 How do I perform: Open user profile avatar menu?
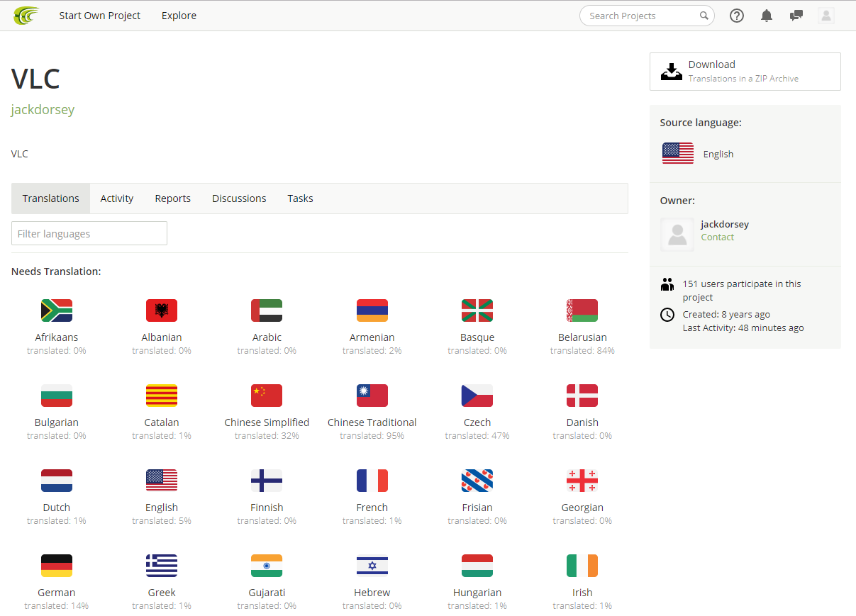tap(826, 16)
